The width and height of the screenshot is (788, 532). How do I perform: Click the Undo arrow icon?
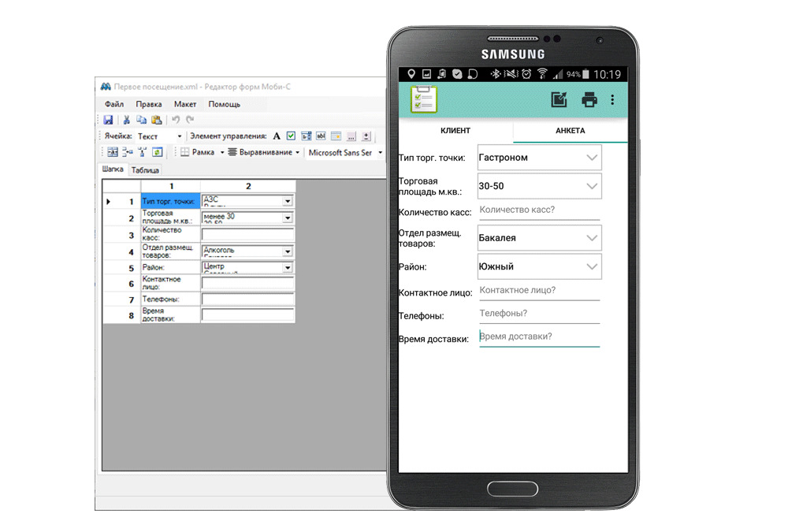pos(176,120)
